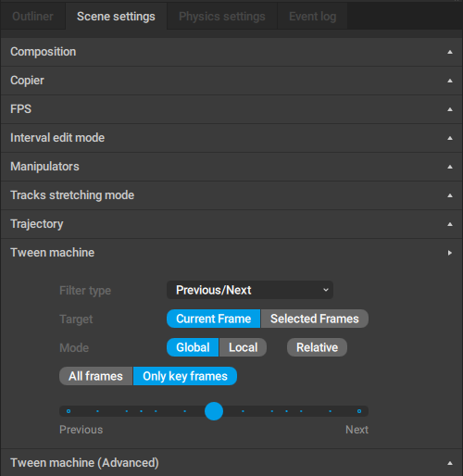Click the Next end marker on slider

[x=359, y=411]
